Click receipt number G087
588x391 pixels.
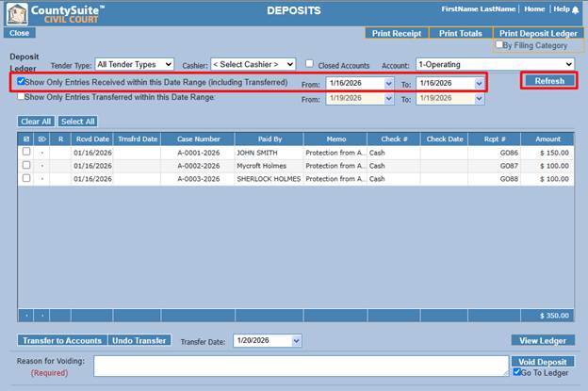coord(509,166)
